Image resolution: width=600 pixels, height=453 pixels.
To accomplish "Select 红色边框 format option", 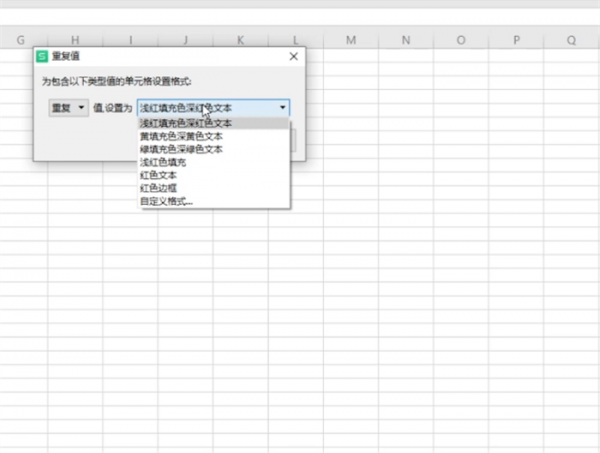I will 213,188.
